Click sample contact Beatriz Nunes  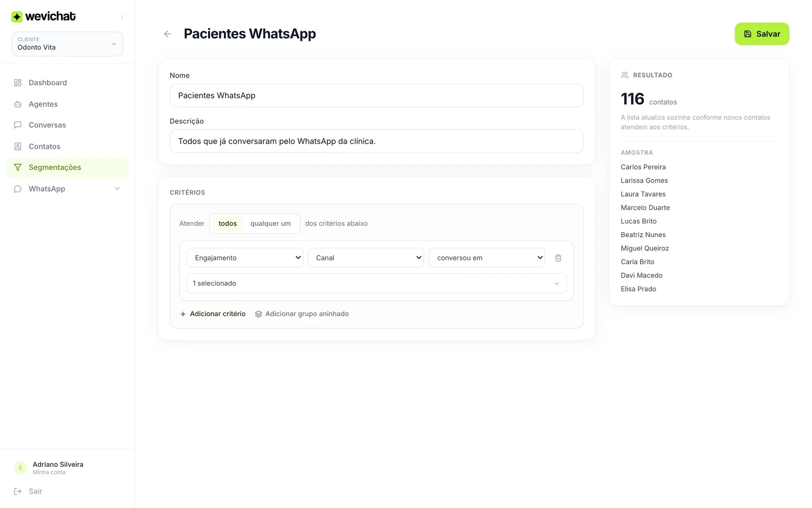point(643,235)
